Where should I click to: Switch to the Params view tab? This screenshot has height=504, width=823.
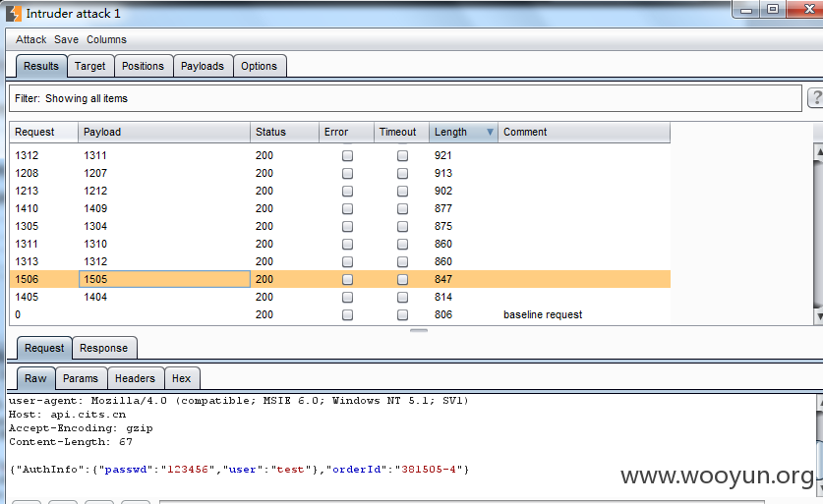pos(81,378)
